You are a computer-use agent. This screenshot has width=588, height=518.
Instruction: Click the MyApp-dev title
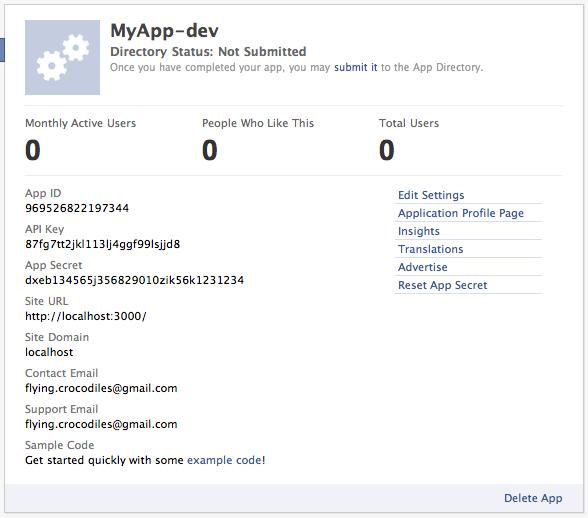click(x=164, y=31)
